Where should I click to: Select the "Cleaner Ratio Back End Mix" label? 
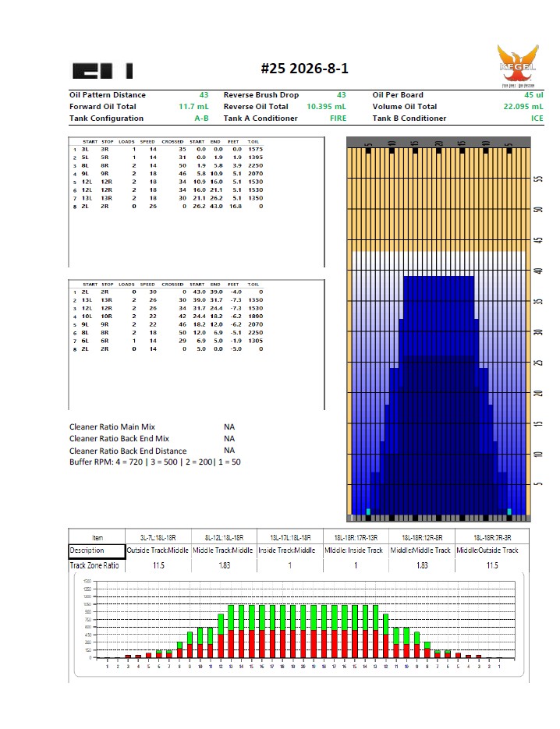119,438
